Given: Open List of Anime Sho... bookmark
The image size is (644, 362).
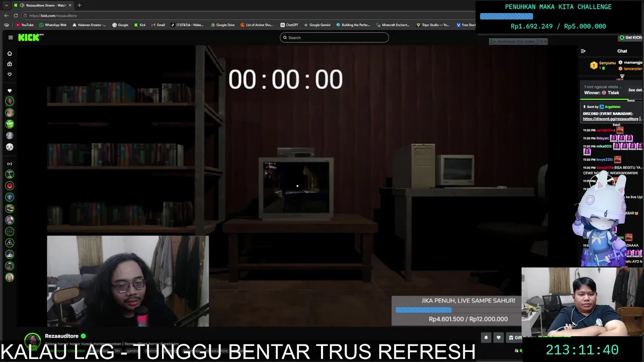Looking at the screenshot, I should click(x=257, y=25).
